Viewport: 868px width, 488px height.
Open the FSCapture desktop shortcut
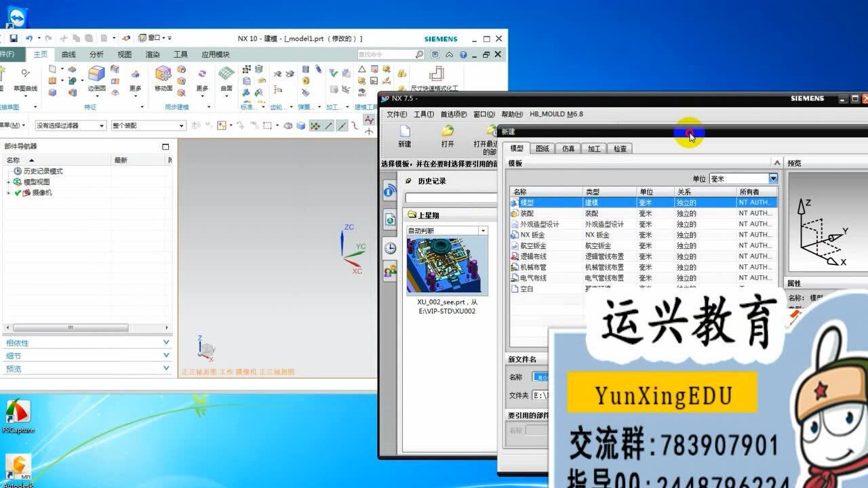coord(18,416)
